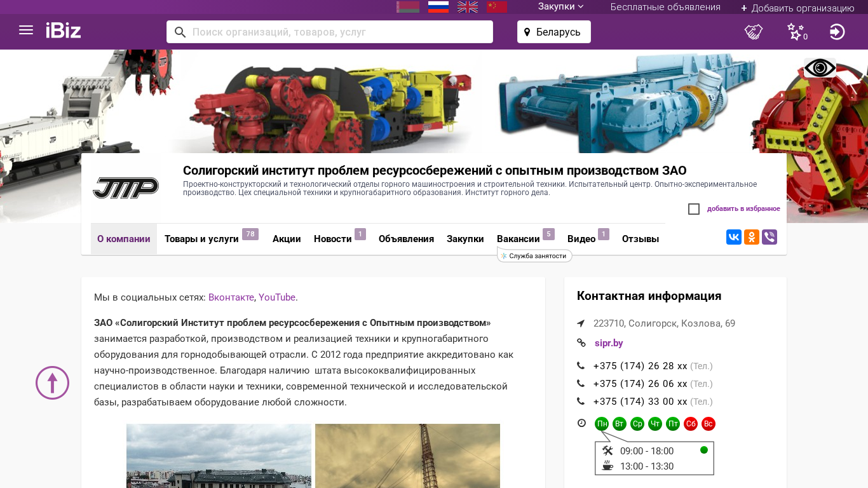Select Friday (Пт) schedule circle
This screenshot has width=868, height=488.
673,424
